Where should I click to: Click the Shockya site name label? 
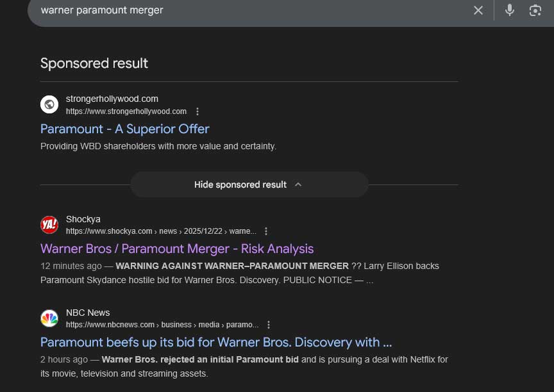point(83,219)
